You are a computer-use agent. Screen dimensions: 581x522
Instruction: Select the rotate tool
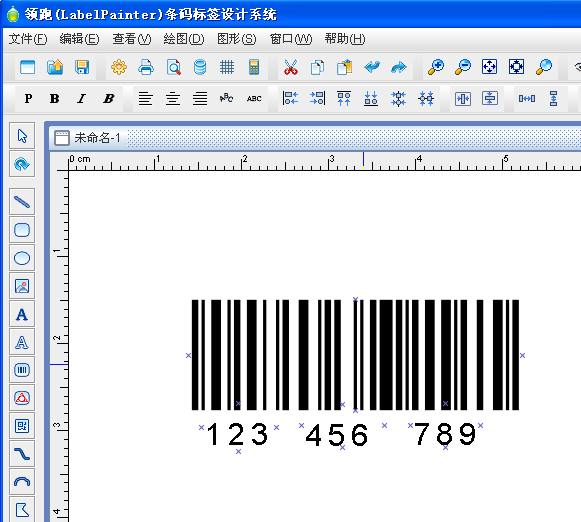(x=22, y=164)
